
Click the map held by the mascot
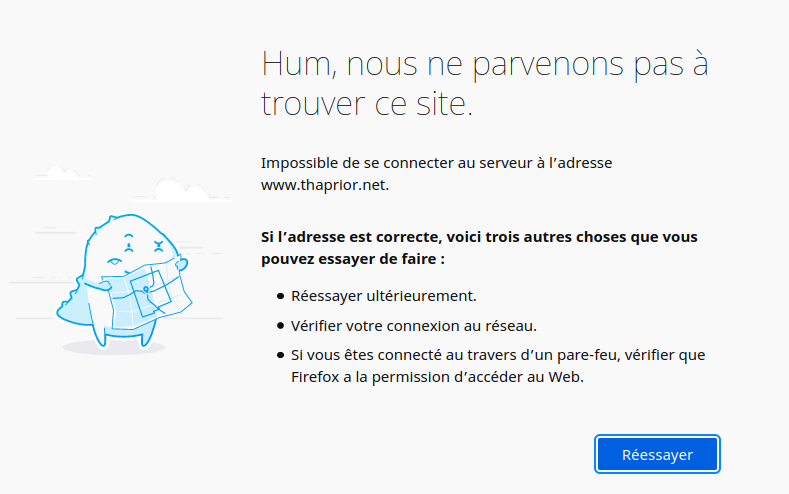click(146, 296)
